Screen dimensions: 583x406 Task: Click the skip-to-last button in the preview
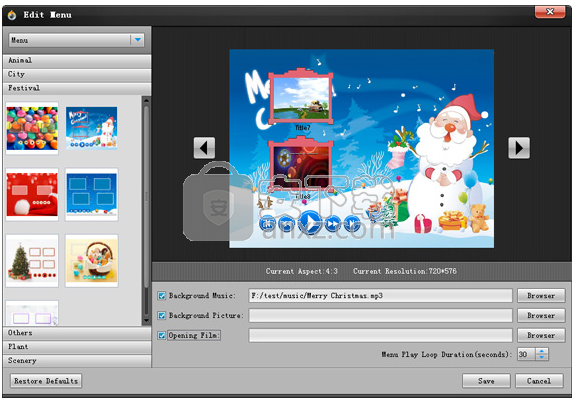(352, 224)
